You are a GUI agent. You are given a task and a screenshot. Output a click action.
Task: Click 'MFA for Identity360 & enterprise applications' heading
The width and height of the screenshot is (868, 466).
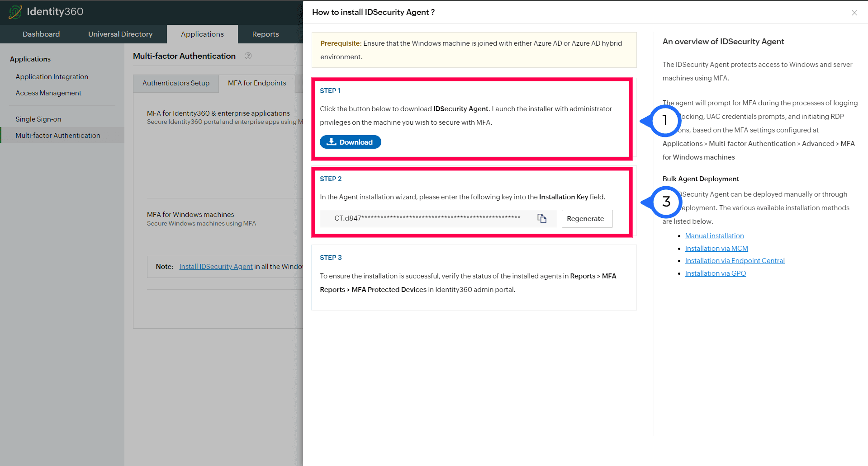218,113
